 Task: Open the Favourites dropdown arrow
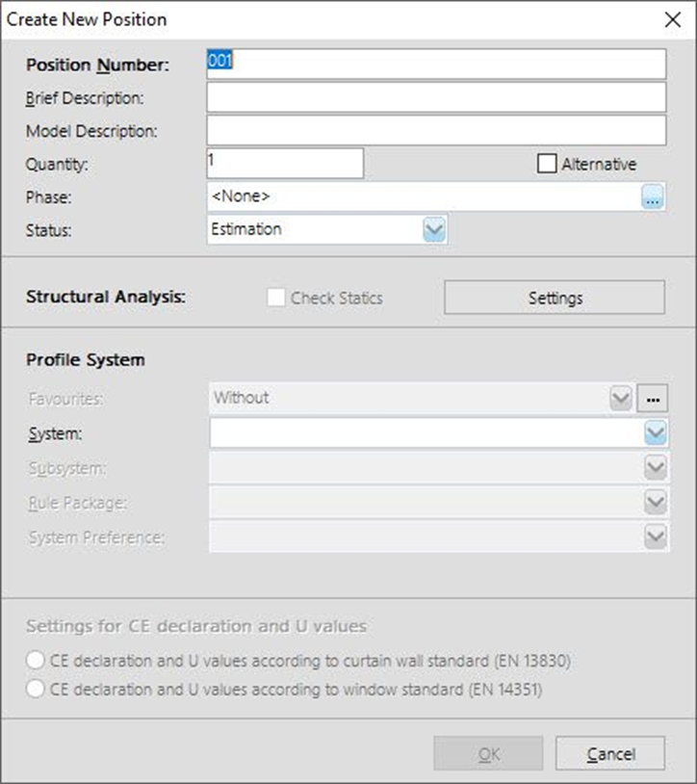click(621, 398)
